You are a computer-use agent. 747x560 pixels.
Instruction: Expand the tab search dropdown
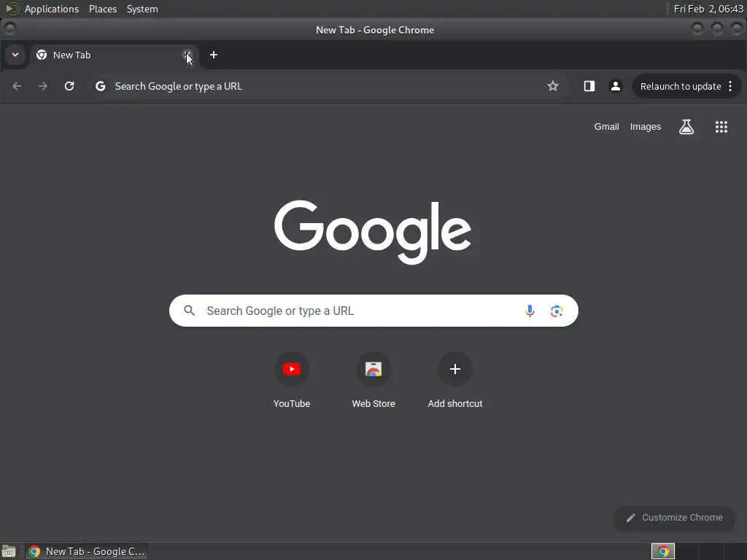[x=15, y=55]
